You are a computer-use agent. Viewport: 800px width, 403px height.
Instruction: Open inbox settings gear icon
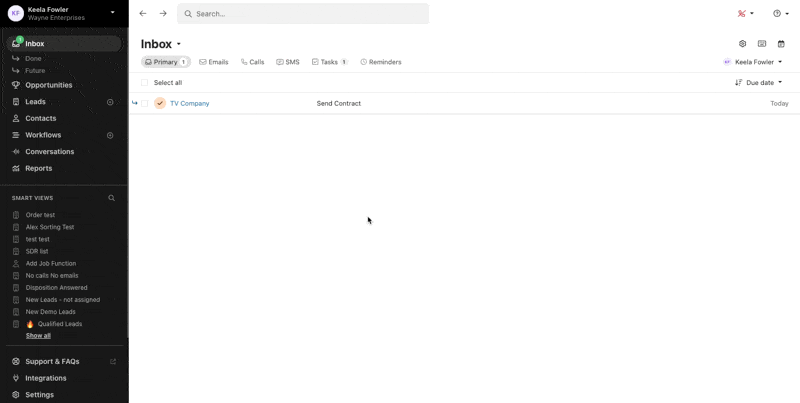[743, 44]
